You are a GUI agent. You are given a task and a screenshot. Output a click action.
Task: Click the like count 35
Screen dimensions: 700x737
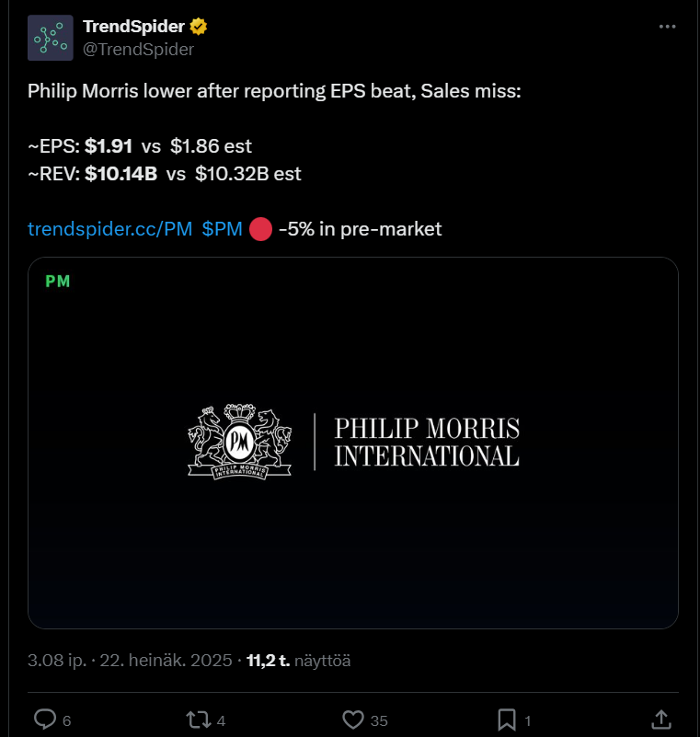(x=380, y=720)
